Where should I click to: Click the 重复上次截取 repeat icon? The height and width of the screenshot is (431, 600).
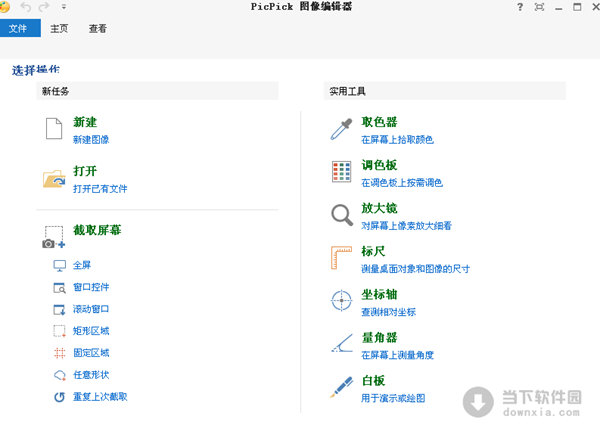pyautogui.click(x=59, y=397)
